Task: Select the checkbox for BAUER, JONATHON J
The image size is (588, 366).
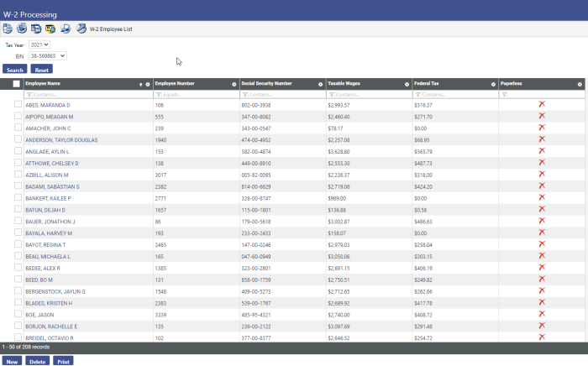Action: (x=17, y=221)
